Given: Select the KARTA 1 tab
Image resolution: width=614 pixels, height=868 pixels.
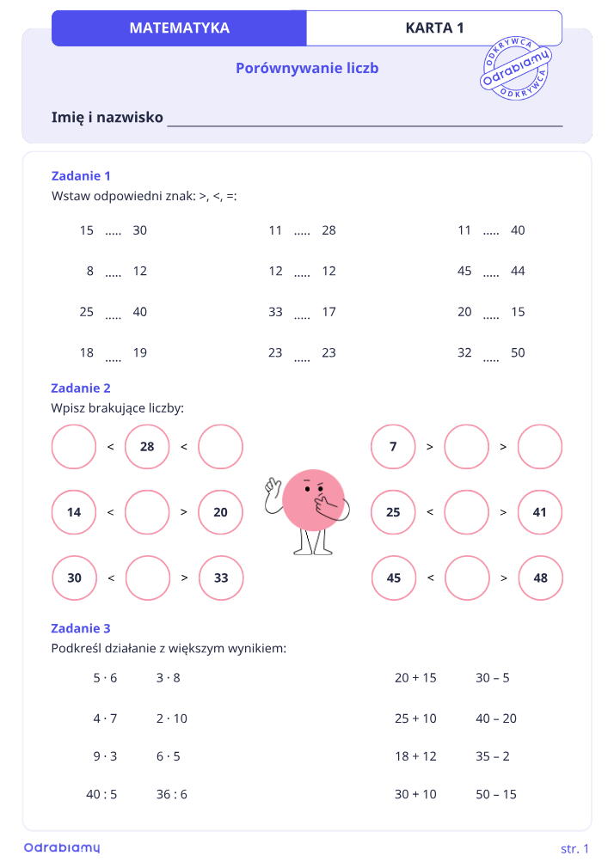Looking at the screenshot, I should tap(434, 28).
